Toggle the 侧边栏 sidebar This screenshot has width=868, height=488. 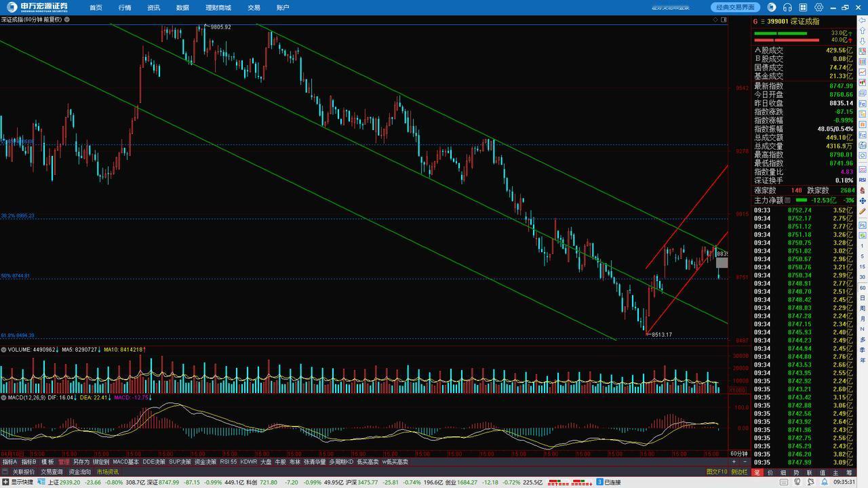(x=739, y=472)
